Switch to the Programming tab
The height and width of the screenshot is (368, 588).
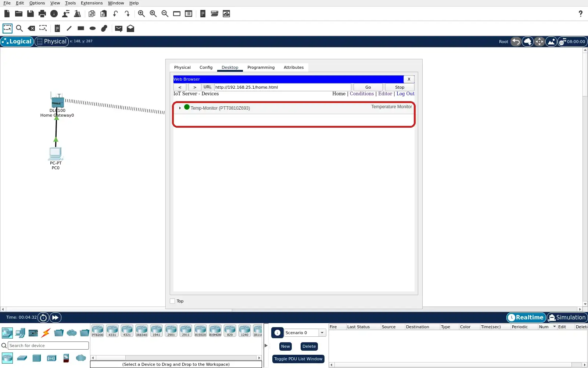coord(261,67)
